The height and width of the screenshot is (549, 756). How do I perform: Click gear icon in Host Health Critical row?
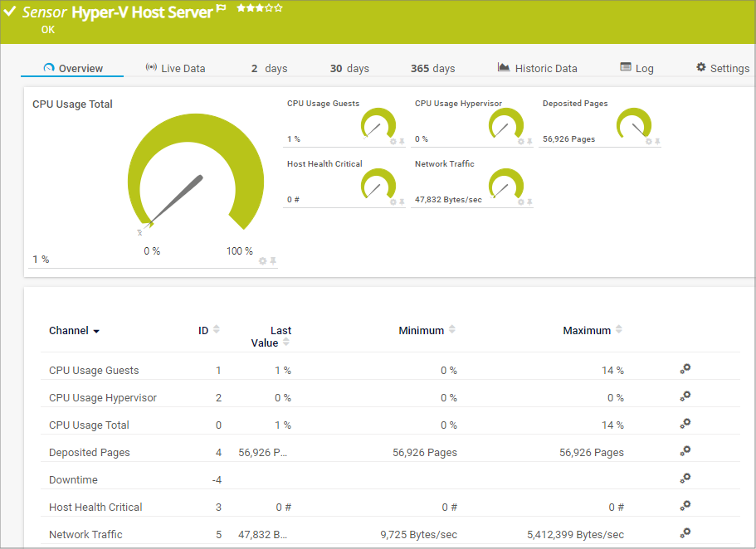coord(685,506)
